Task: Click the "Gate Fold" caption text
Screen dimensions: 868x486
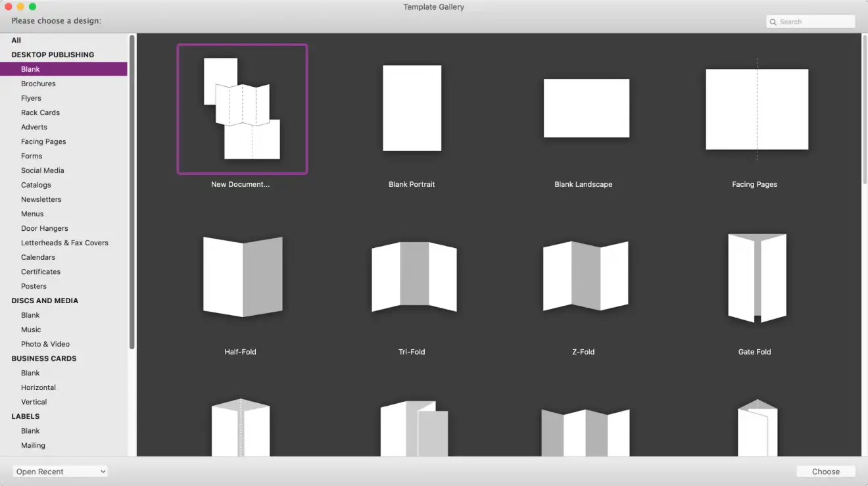Action: click(755, 352)
